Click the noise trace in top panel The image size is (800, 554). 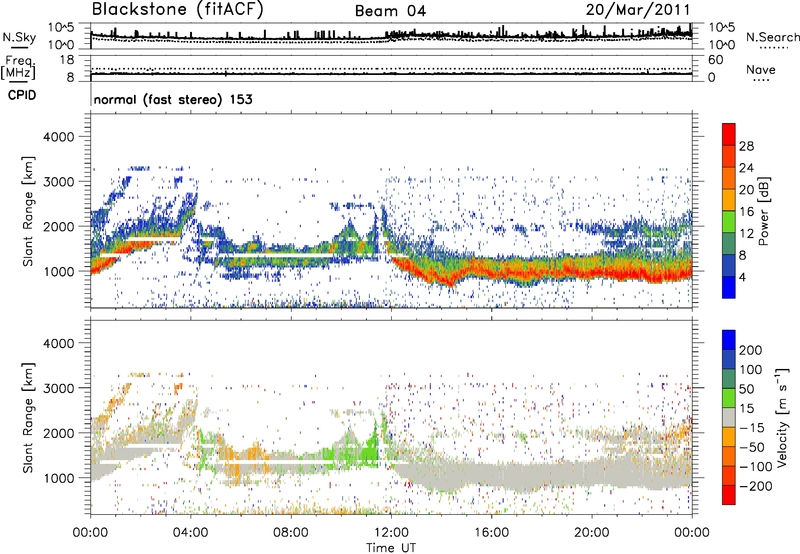pos(391,36)
